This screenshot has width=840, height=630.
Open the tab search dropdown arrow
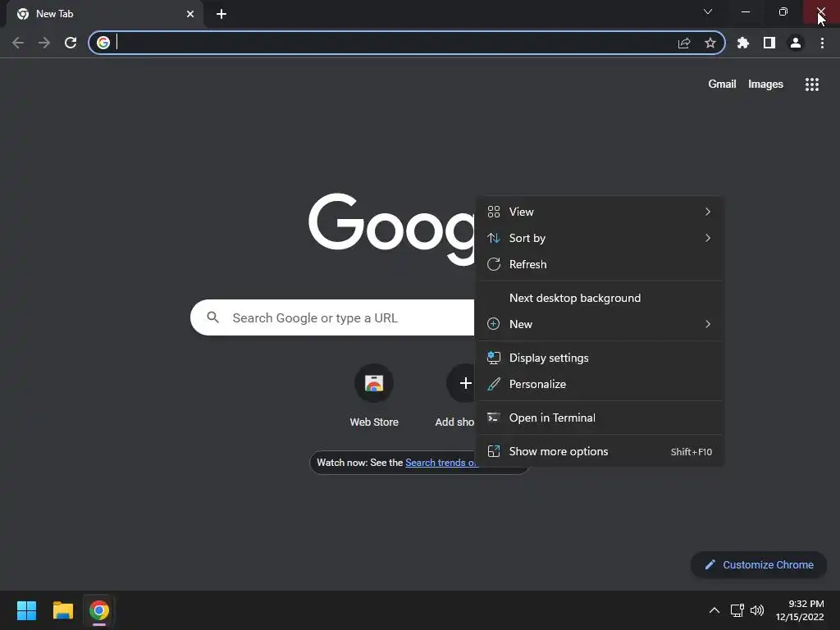pyautogui.click(x=708, y=11)
